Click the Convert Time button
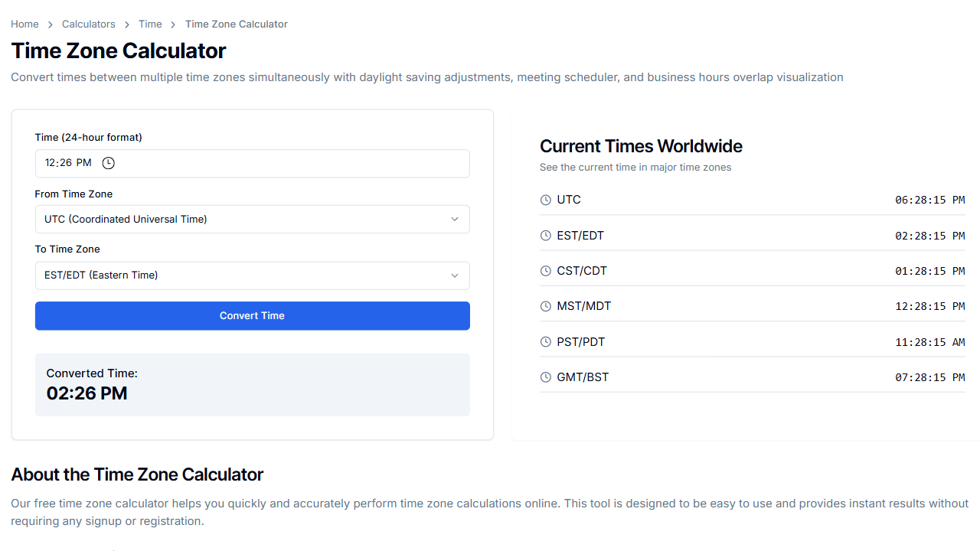980x551 pixels. click(252, 315)
